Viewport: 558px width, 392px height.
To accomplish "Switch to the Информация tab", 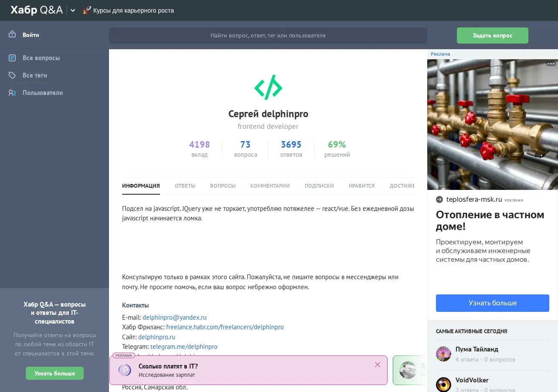I will pos(141,186).
